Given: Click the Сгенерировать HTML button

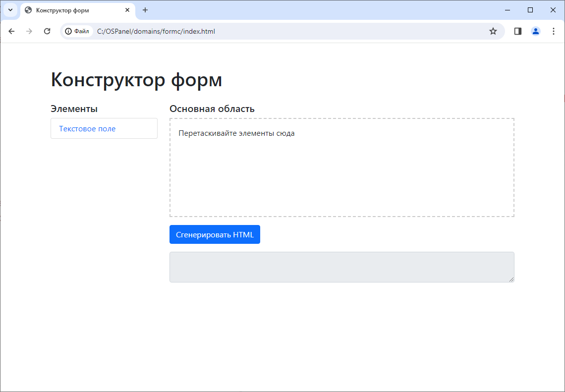Looking at the screenshot, I should 215,234.
